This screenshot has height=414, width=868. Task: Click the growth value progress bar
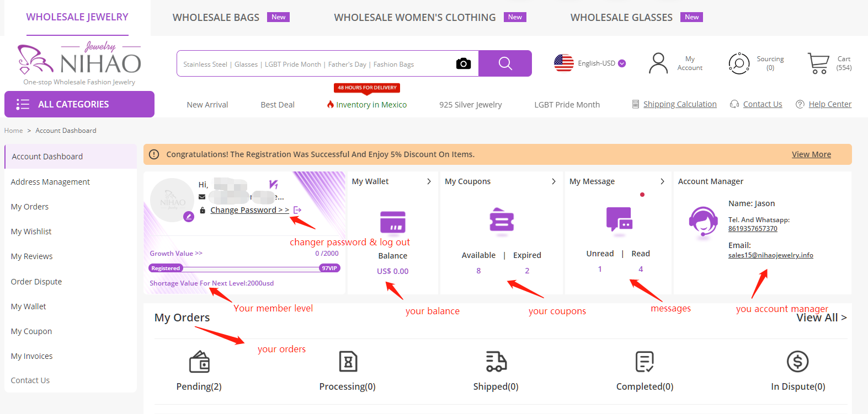point(244,268)
